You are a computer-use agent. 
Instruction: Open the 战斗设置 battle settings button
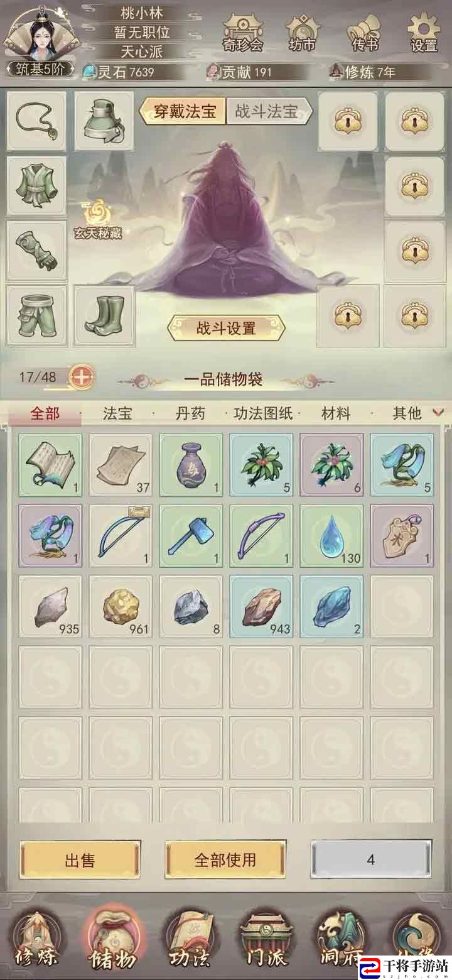coord(226,327)
